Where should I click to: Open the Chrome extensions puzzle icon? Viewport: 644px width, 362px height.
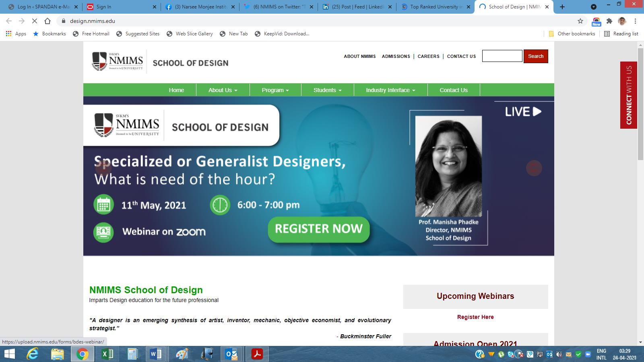click(609, 21)
